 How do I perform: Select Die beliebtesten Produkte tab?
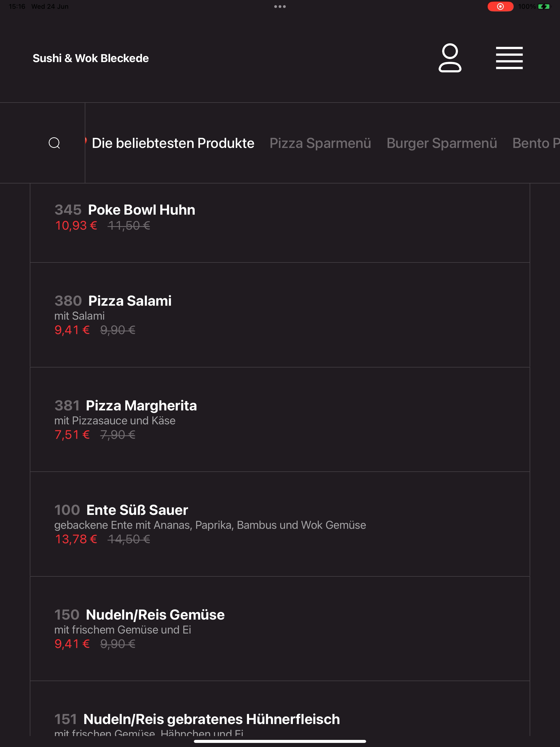coord(173,143)
